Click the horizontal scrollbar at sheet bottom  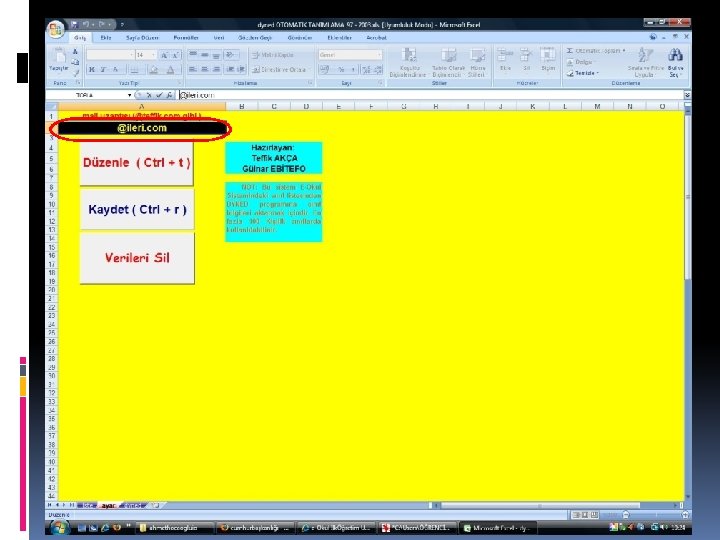click(x=557, y=506)
